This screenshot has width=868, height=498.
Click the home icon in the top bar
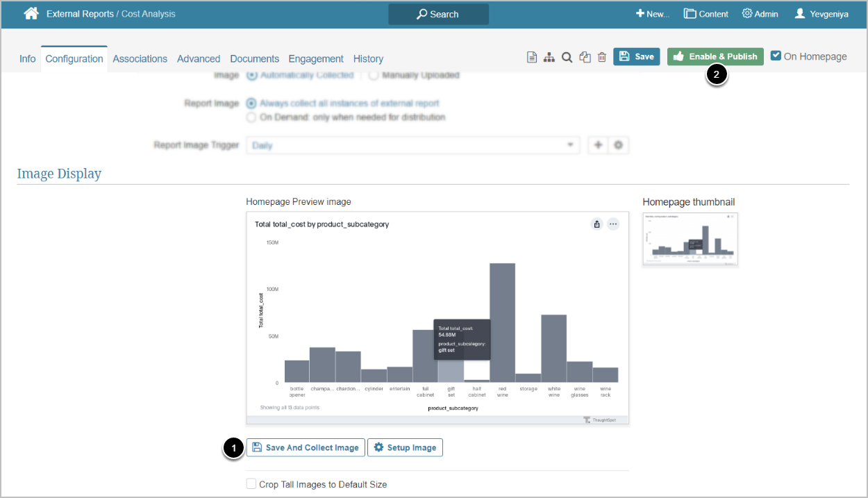31,13
